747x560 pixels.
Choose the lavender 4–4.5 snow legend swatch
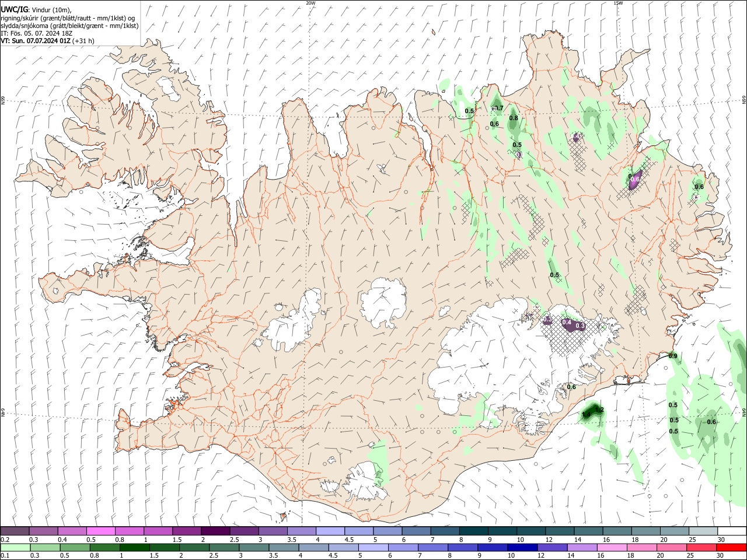pyautogui.click(x=330, y=531)
